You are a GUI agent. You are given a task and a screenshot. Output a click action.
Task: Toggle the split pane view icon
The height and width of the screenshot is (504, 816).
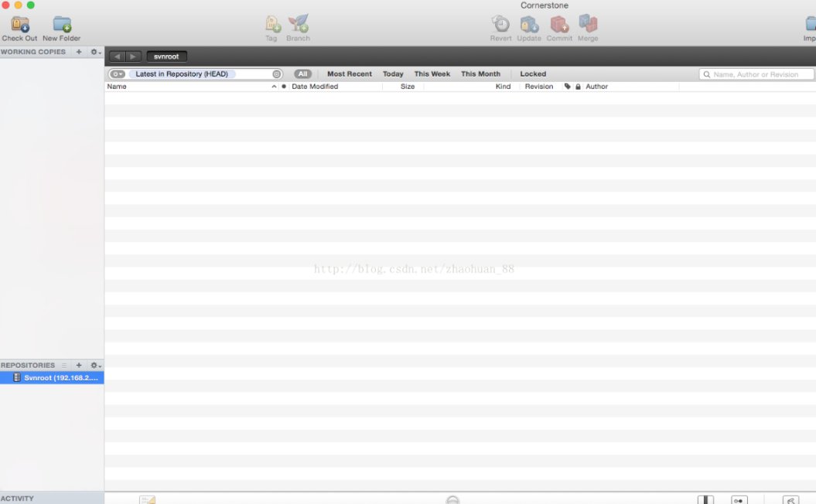[x=705, y=499]
